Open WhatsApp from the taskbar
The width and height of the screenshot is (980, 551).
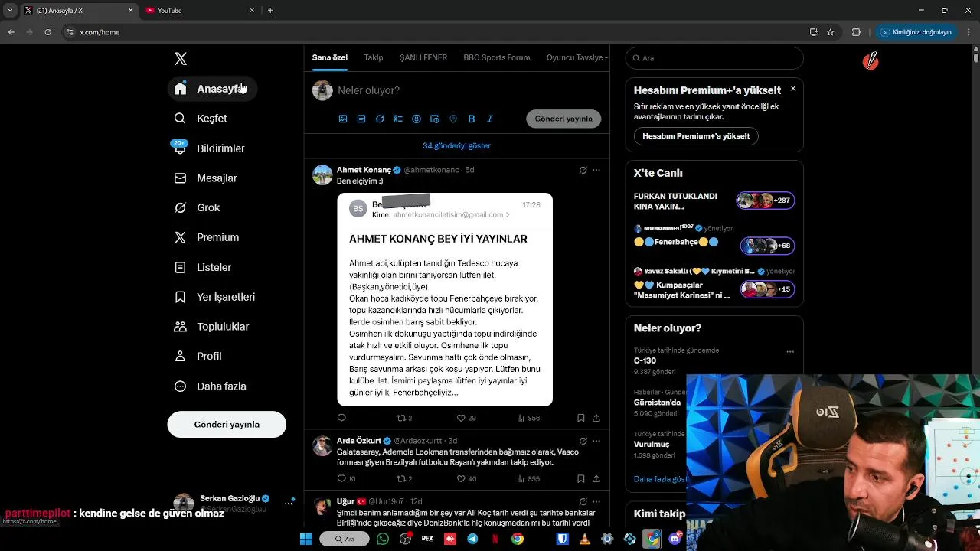click(x=383, y=539)
